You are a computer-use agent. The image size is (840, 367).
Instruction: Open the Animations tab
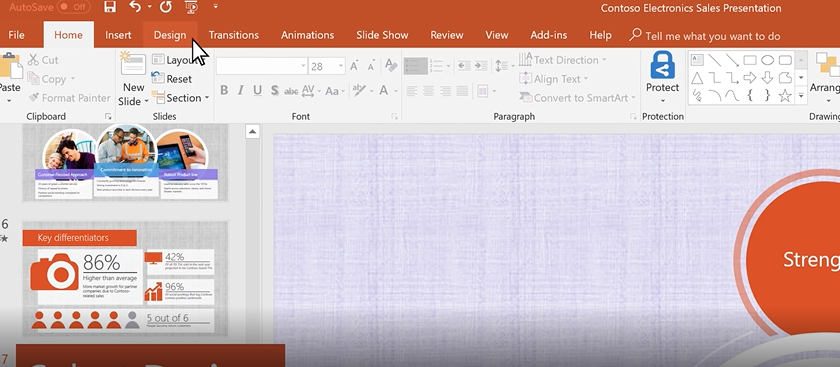click(308, 35)
